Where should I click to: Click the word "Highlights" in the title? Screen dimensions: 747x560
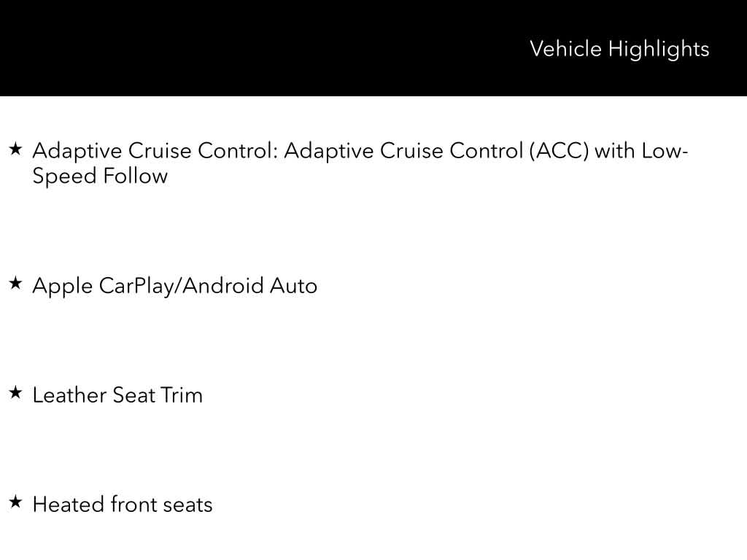tap(659, 50)
